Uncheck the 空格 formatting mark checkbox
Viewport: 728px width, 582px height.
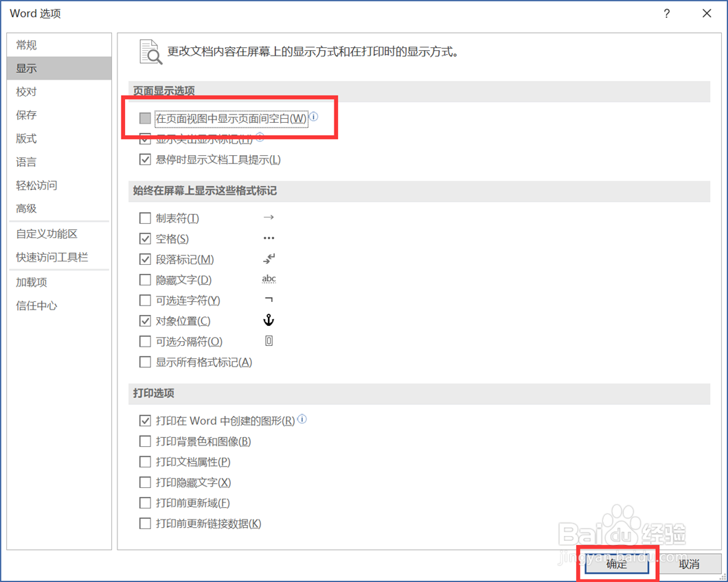146,239
